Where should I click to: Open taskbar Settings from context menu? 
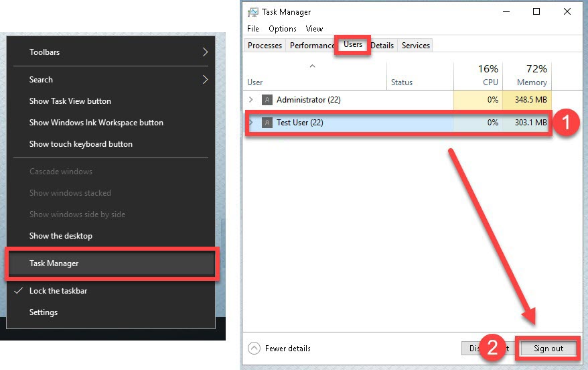pos(44,312)
